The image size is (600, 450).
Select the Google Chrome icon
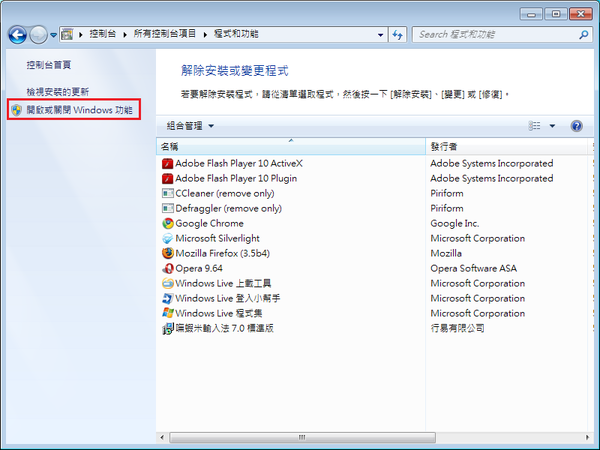pyautogui.click(x=167, y=223)
